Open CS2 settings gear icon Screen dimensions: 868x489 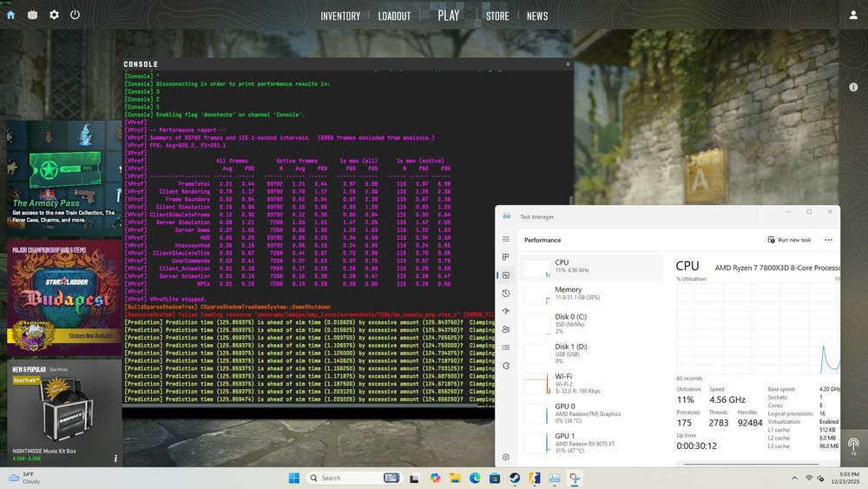(x=54, y=15)
